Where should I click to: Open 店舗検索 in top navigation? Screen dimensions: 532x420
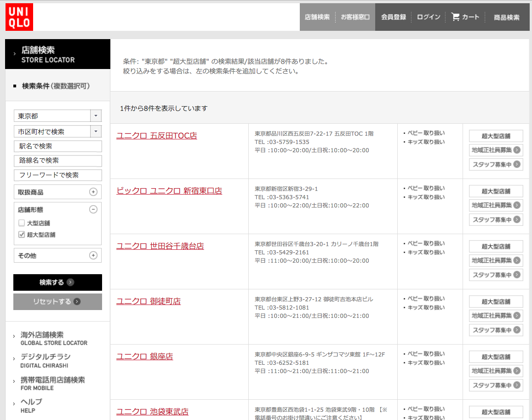point(317,17)
